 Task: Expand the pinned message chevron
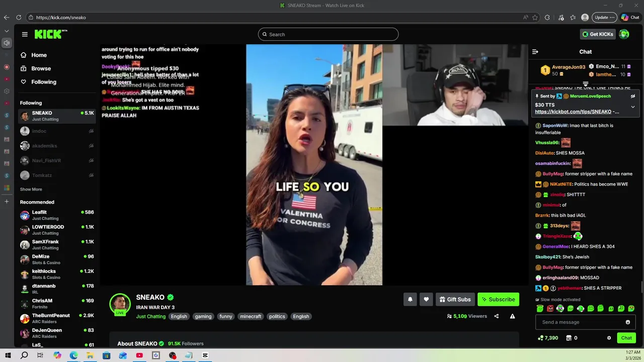(x=633, y=107)
